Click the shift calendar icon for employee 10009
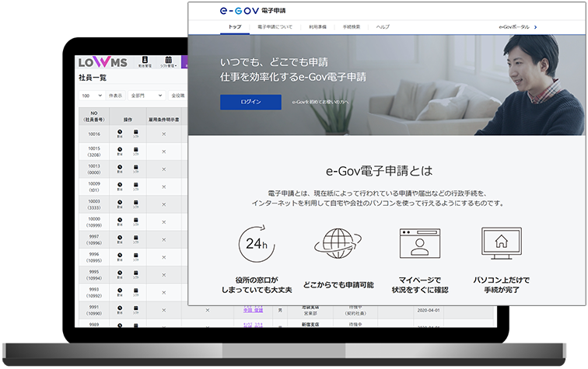Screen dimensions: 588x369 coord(136,186)
